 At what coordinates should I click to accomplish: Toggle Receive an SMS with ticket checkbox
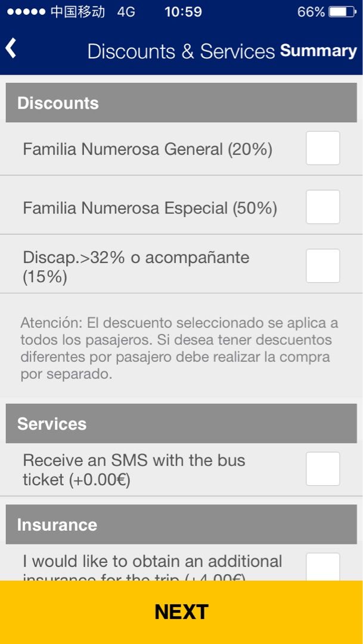(x=322, y=469)
